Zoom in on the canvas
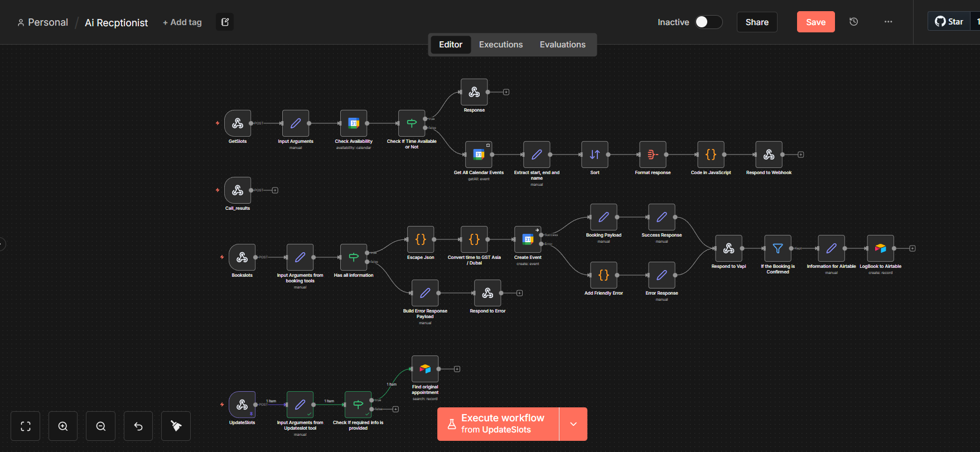This screenshot has height=452, width=980. pos(63,426)
